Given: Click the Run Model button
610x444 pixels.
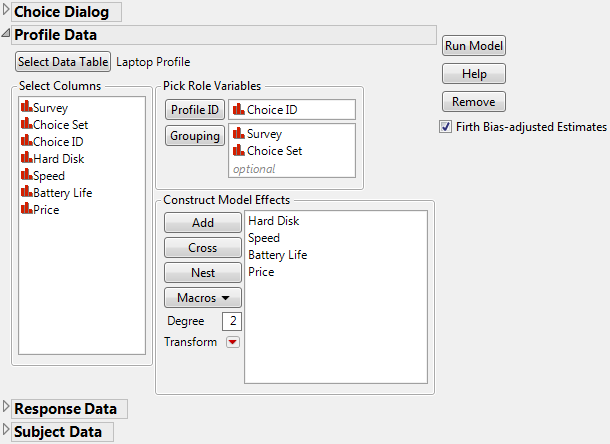Looking at the screenshot, I should (x=474, y=46).
